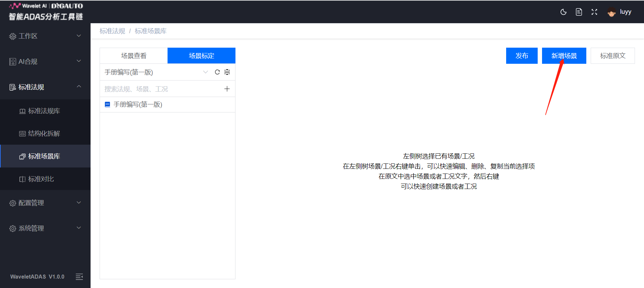644x288 pixels.
Task: Click WaveletADAS V1.0.0 version text
Action: [x=37, y=277]
